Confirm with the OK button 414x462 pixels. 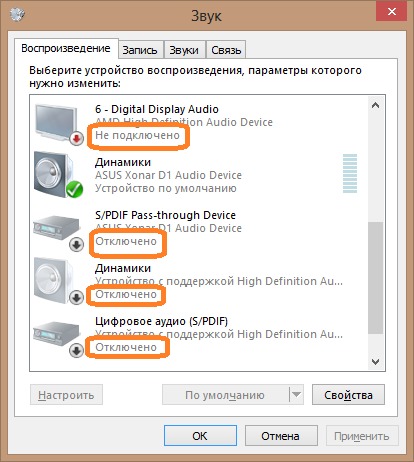tap(200, 435)
